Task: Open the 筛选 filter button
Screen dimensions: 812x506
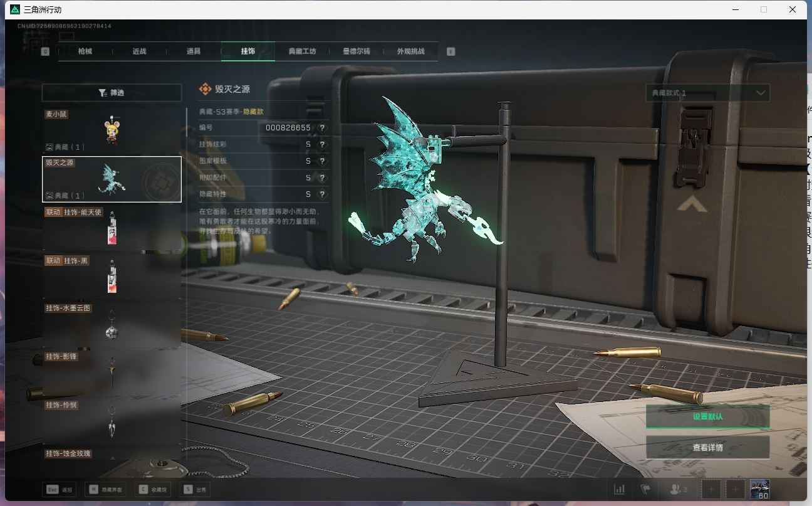Action: pyautogui.click(x=112, y=93)
